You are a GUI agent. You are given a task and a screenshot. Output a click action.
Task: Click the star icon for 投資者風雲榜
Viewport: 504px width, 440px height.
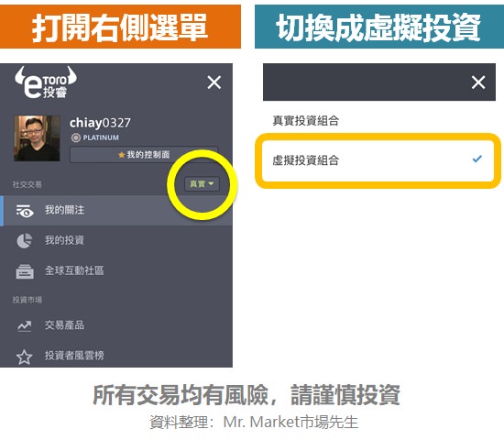pyautogui.click(x=25, y=357)
